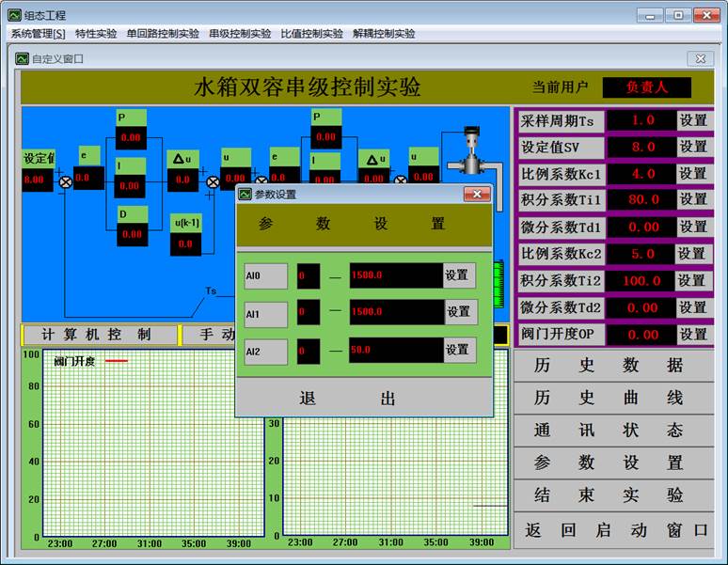Click the 组态工程 app icon in title bar

(x=14, y=15)
